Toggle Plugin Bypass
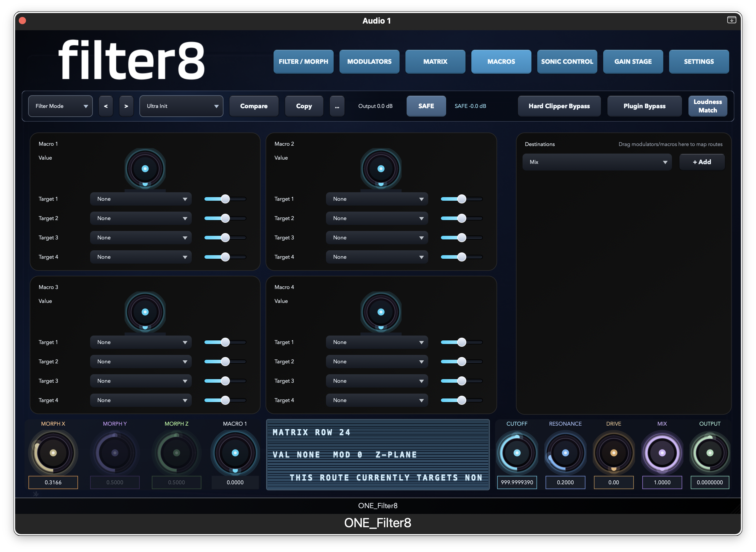The height and width of the screenshot is (552, 756). click(x=644, y=106)
